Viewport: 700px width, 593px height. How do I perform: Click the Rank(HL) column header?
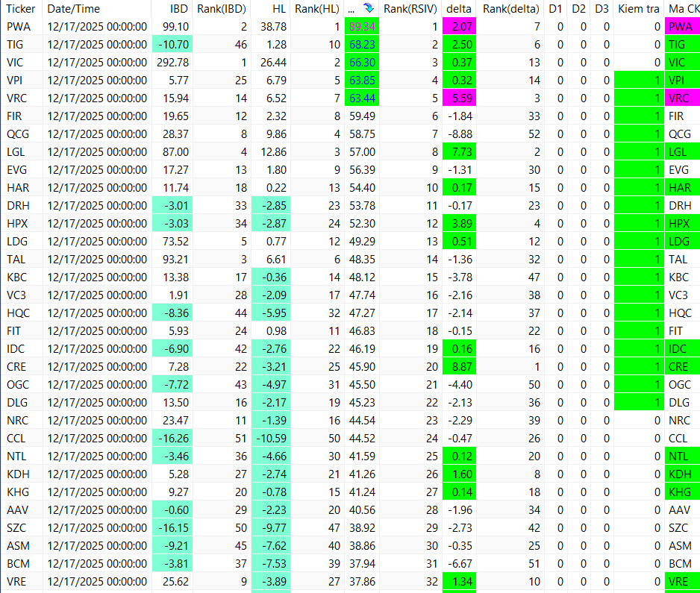point(317,8)
